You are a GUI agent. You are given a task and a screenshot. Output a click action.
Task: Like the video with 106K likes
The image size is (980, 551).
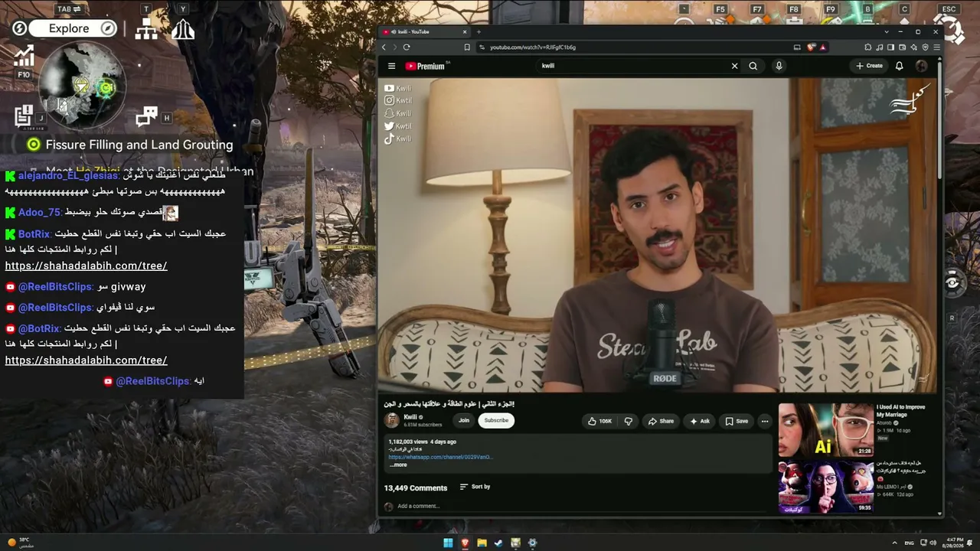(599, 421)
